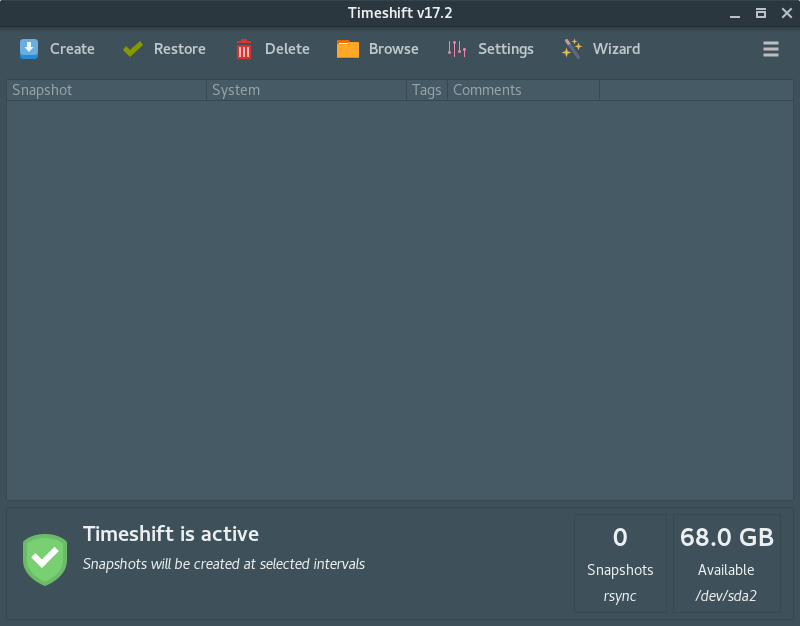The width and height of the screenshot is (800, 626).
Task: Open the application main menu
Action: pyautogui.click(x=770, y=48)
